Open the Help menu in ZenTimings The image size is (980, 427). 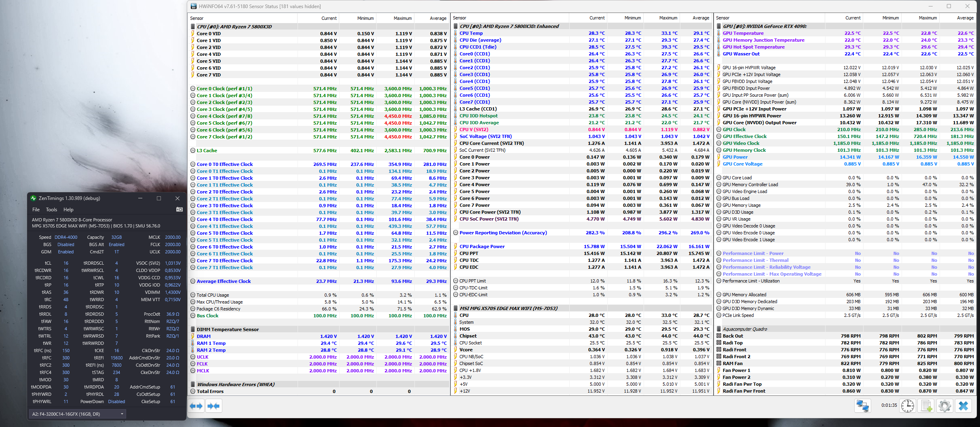(x=68, y=210)
